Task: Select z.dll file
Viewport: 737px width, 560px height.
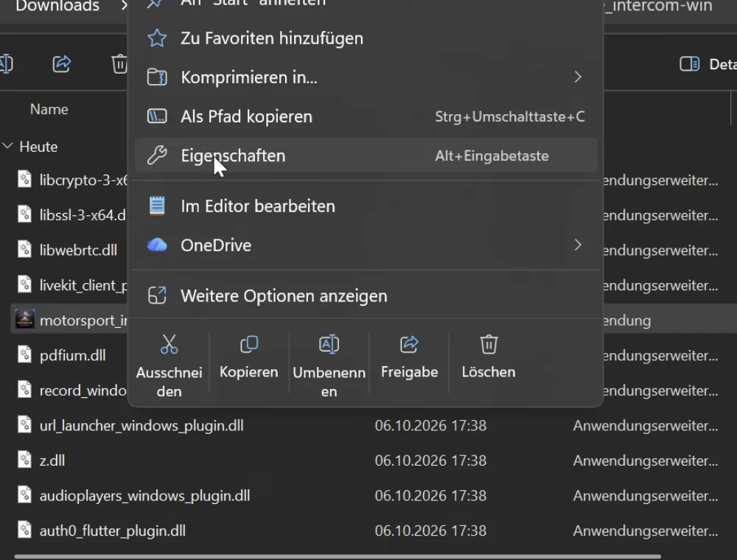Action: click(52, 461)
